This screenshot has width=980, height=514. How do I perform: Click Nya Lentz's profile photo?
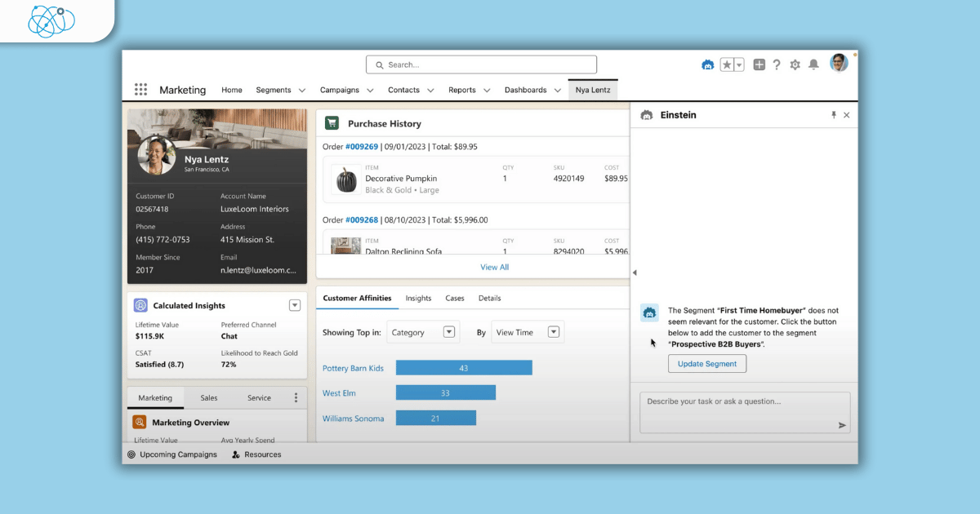[x=157, y=155]
